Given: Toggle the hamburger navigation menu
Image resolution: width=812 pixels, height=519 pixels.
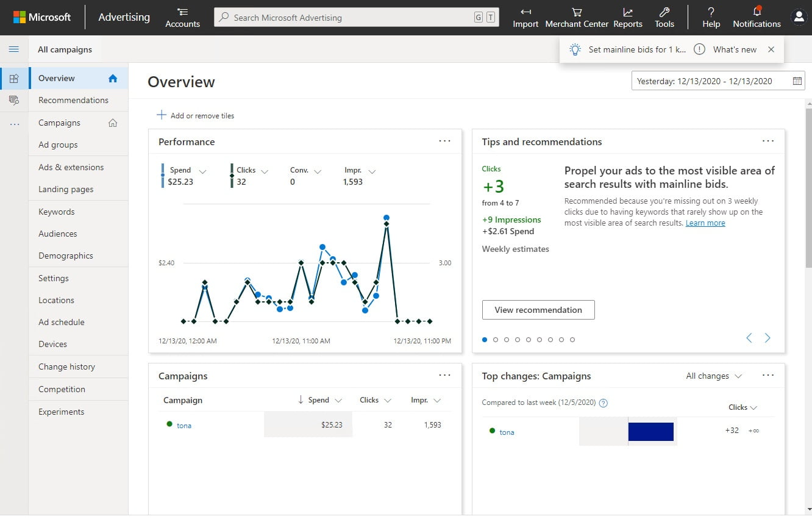Looking at the screenshot, I should [x=14, y=49].
